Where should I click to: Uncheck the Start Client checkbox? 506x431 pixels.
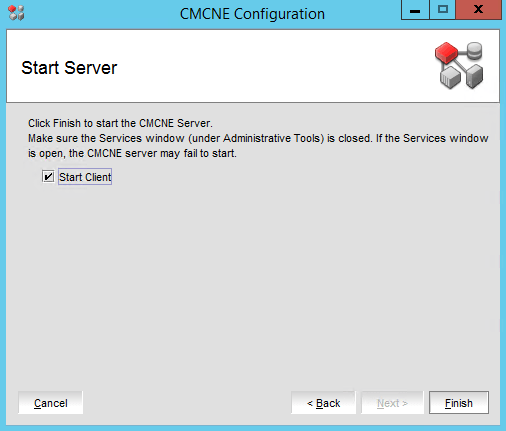click(48, 176)
